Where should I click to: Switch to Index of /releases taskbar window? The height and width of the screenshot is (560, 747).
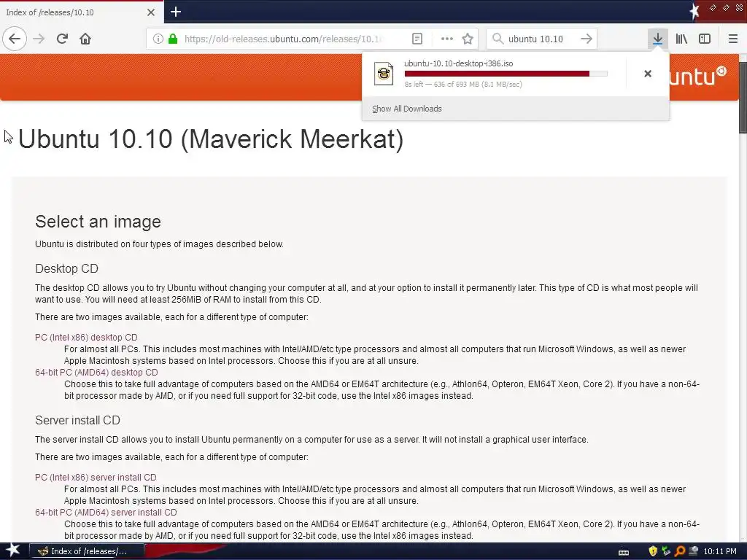87,551
